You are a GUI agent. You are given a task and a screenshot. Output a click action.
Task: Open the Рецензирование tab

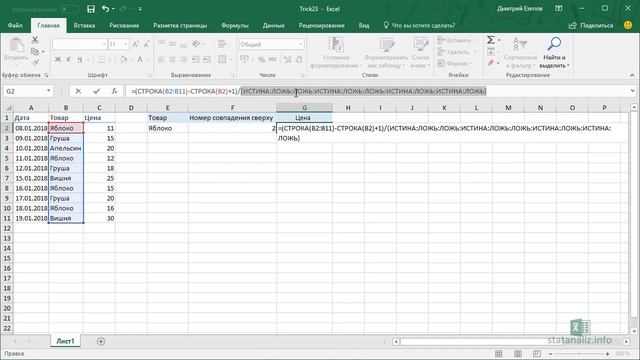coord(322,25)
